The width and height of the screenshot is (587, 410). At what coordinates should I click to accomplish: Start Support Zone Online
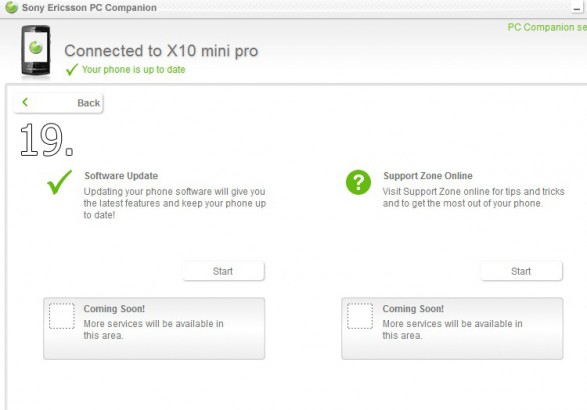(x=521, y=271)
